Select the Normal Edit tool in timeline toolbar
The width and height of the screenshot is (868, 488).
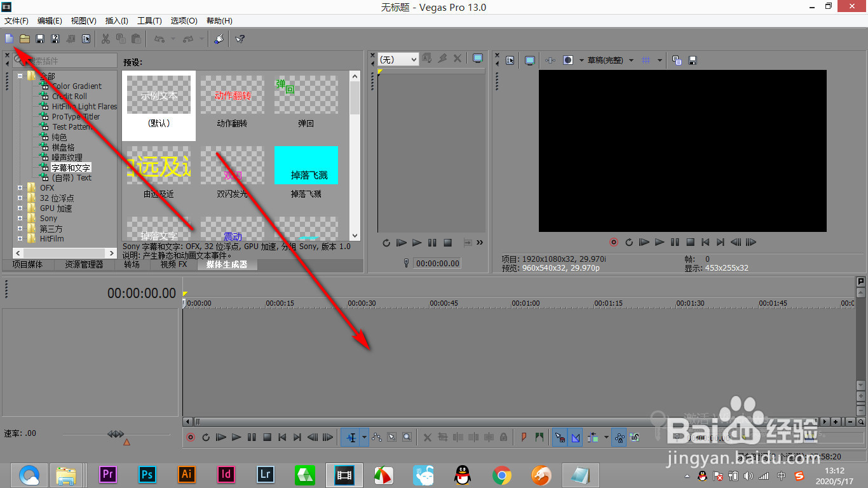(x=351, y=437)
